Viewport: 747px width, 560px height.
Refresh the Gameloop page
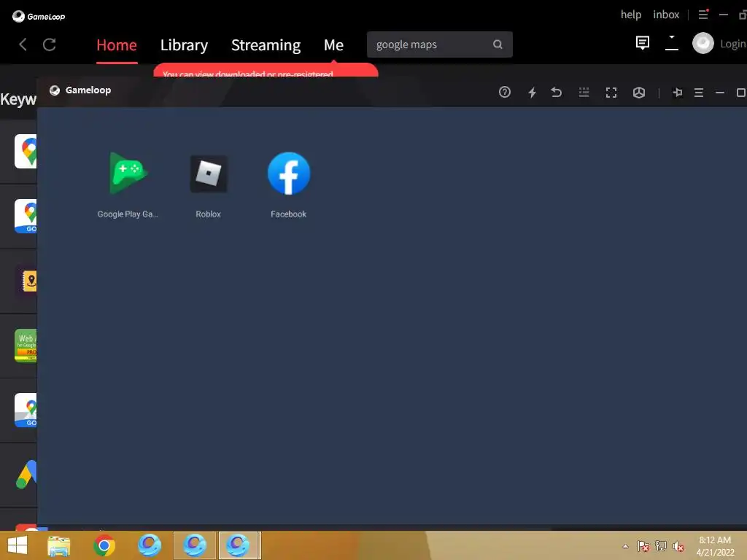point(50,44)
